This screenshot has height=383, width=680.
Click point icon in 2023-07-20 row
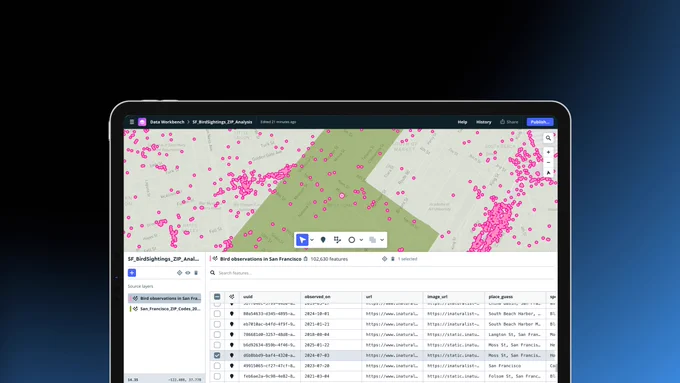[232, 366]
